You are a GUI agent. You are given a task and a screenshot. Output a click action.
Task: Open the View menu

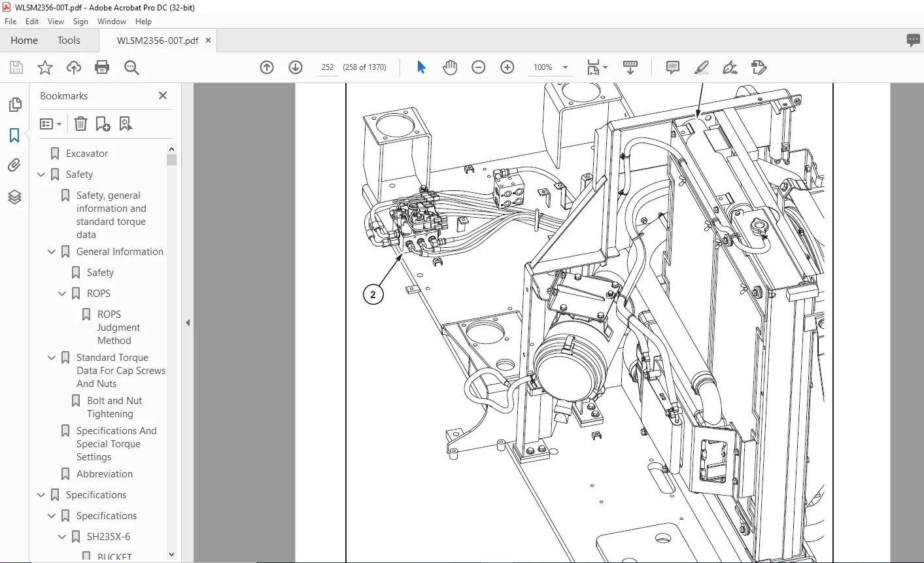tap(56, 22)
